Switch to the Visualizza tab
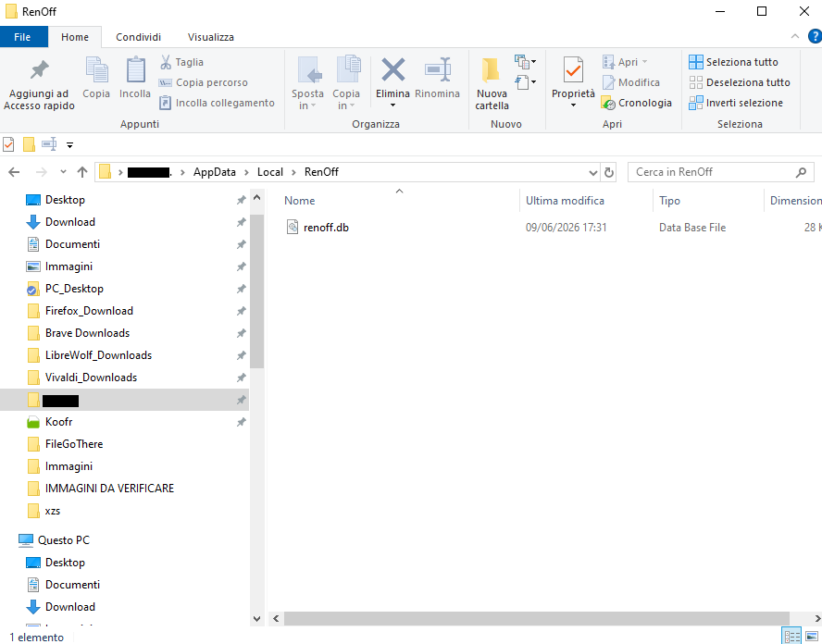 [x=211, y=37]
